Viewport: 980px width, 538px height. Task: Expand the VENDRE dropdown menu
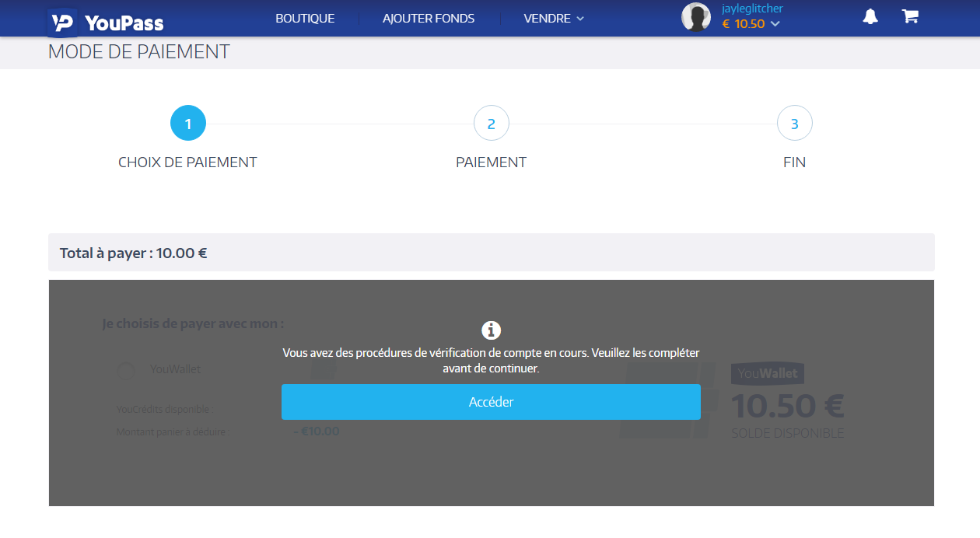click(554, 19)
